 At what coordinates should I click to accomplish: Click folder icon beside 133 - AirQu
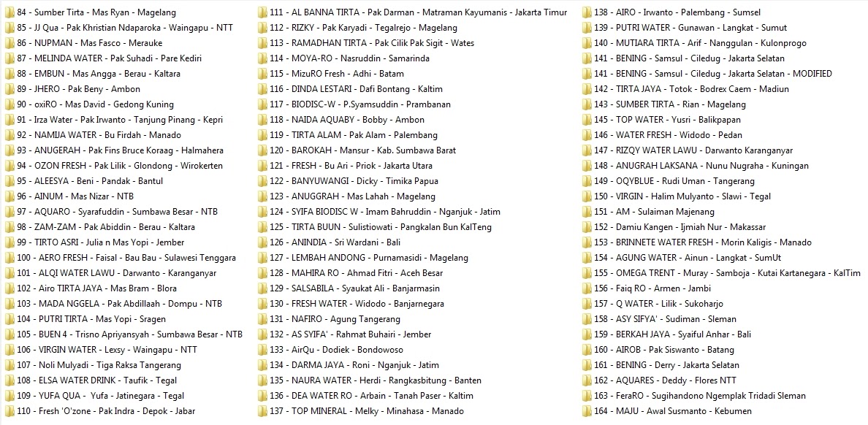[262, 349]
